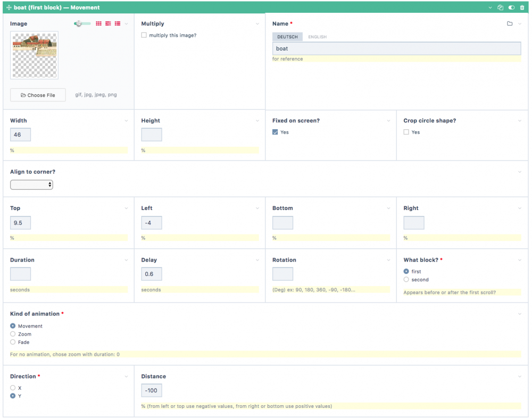
Task: Collapse the Kind of animation field
Action: point(520,314)
